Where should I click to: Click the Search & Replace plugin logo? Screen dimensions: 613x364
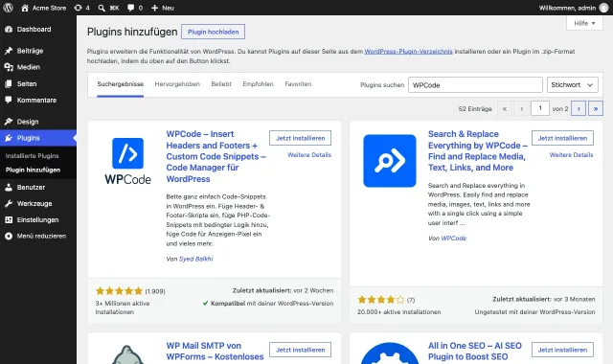(x=390, y=161)
